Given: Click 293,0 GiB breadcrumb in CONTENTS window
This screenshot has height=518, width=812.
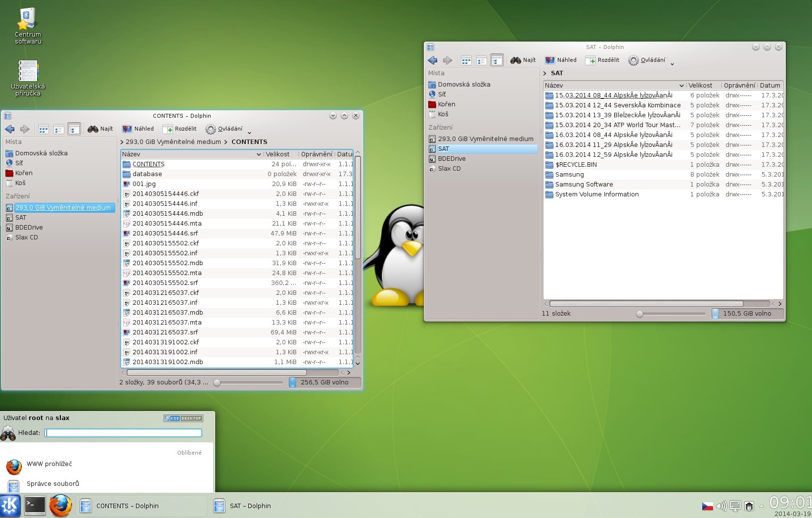Looking at the screenshot, I should coord(173,142).
